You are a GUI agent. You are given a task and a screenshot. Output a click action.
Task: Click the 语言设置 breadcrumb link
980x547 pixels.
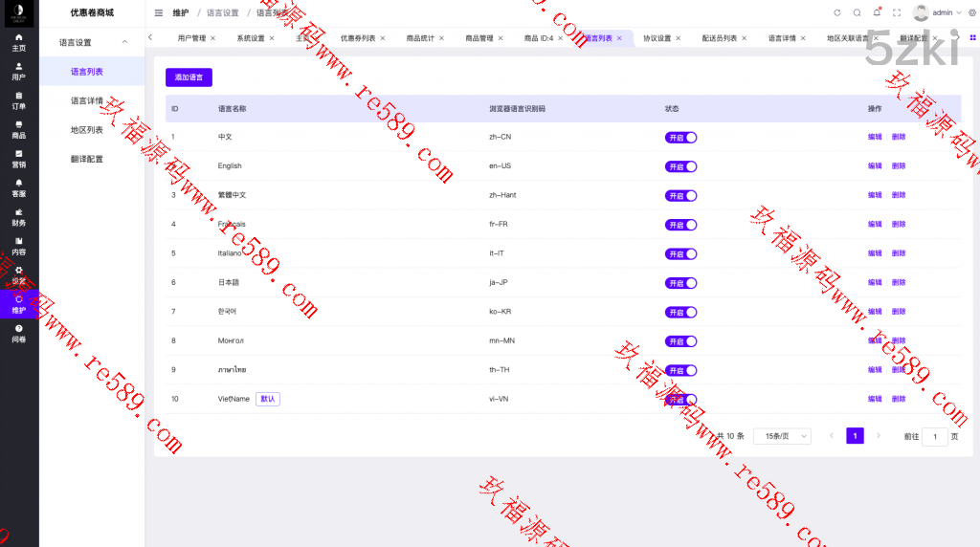coord(222,12)
